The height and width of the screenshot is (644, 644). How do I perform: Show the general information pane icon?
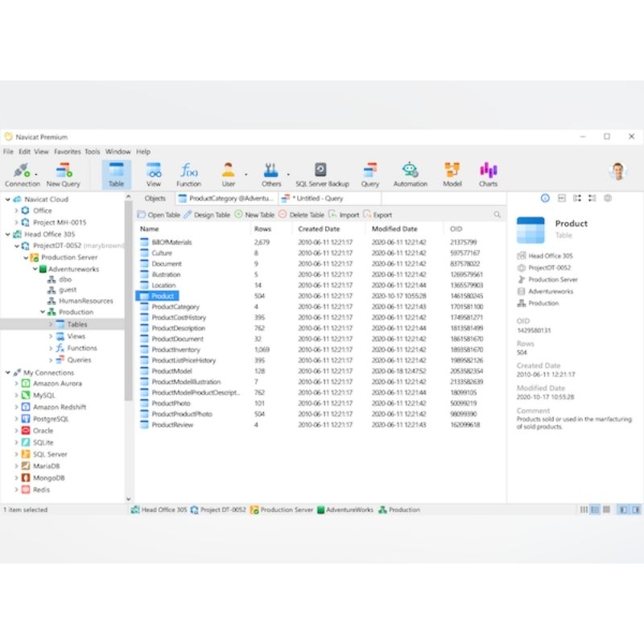(545, 198)
